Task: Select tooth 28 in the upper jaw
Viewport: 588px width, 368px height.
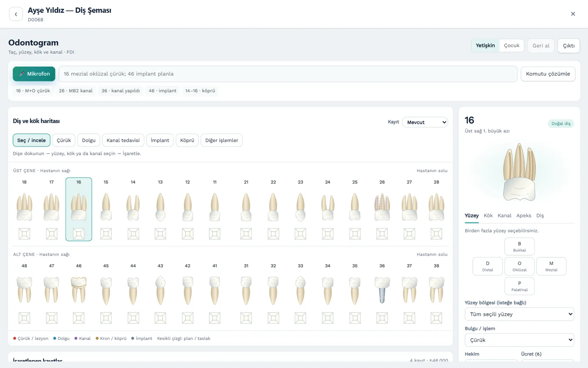Action: pyautogui.click(x=436, y=209)
